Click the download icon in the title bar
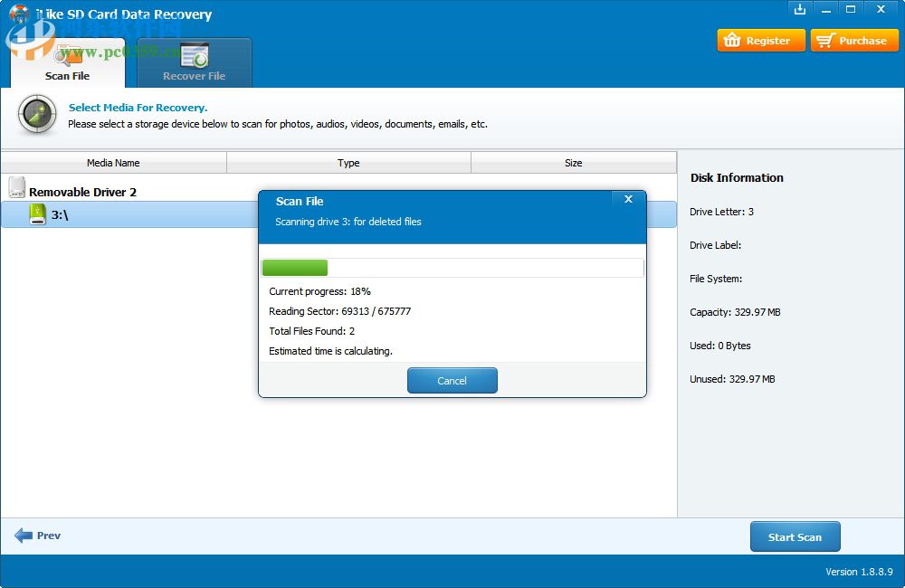The image size is (905, 588). pyautogui.click(x=800, y=9)
